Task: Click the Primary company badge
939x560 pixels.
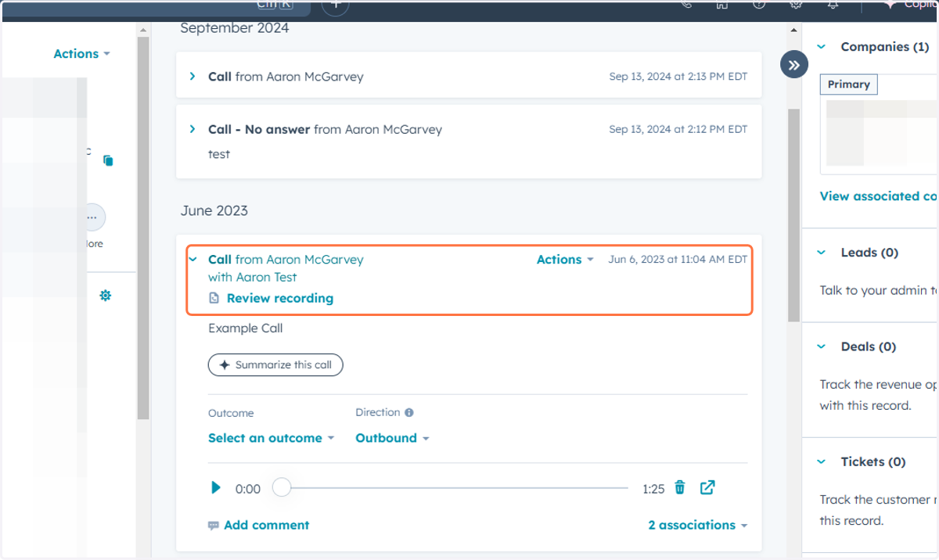Action: pos(849,84)
